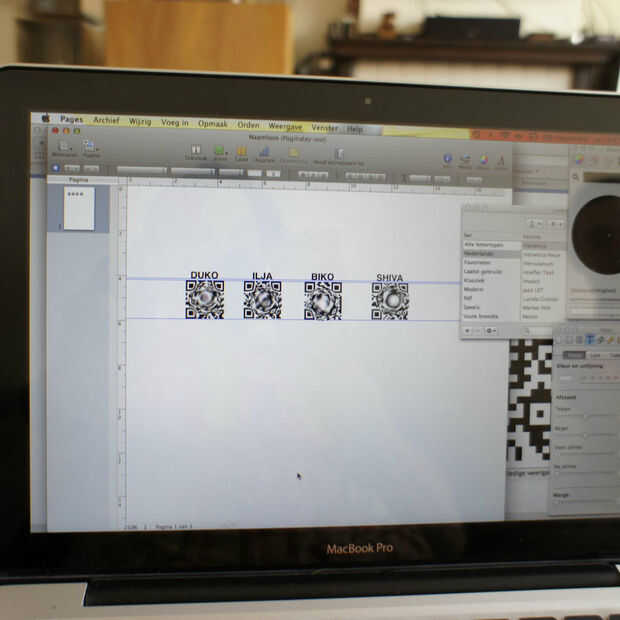Insert a chart with Diagram icon
The height and width of the screenshot is (620, 620).
[x=264, y=154]
